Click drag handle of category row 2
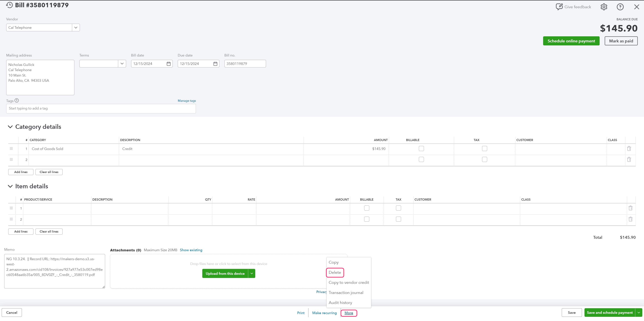The height and width of the screenshot is (321, 644). pos(11,160)
